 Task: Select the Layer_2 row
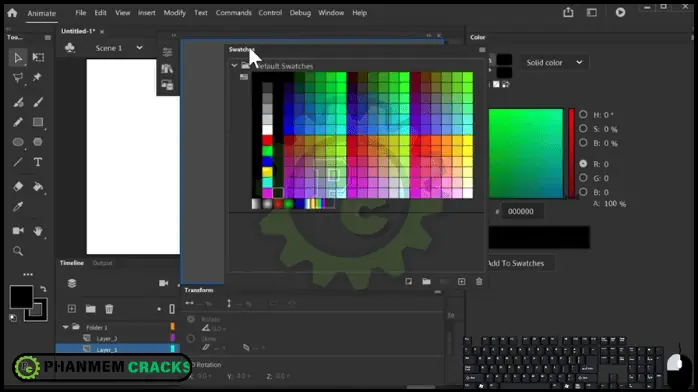(117, 338)
